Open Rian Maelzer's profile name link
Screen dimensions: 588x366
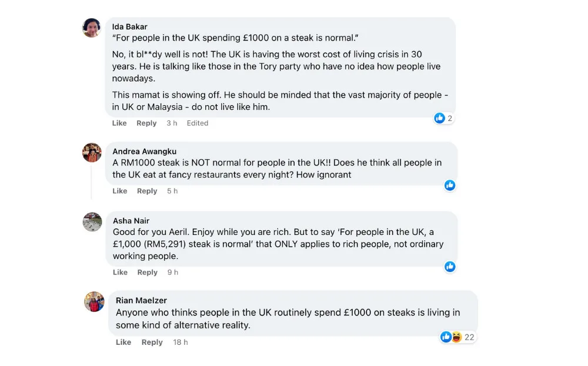pos(141,300)
